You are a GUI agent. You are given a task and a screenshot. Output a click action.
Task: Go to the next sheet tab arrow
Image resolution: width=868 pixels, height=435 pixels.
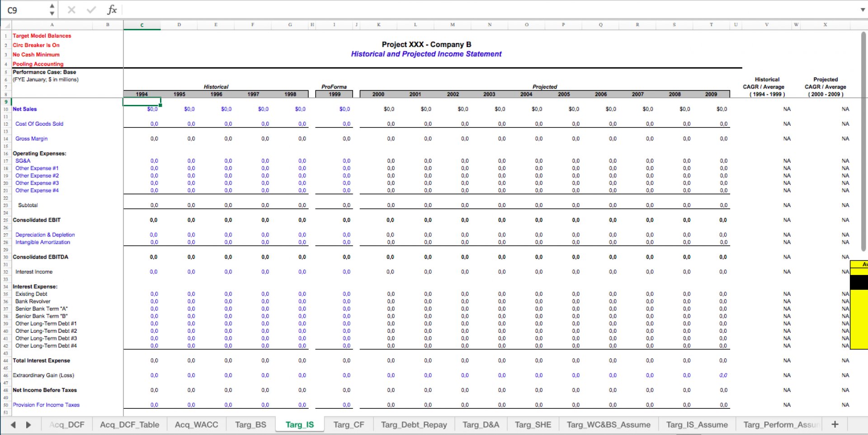(28, 425)
